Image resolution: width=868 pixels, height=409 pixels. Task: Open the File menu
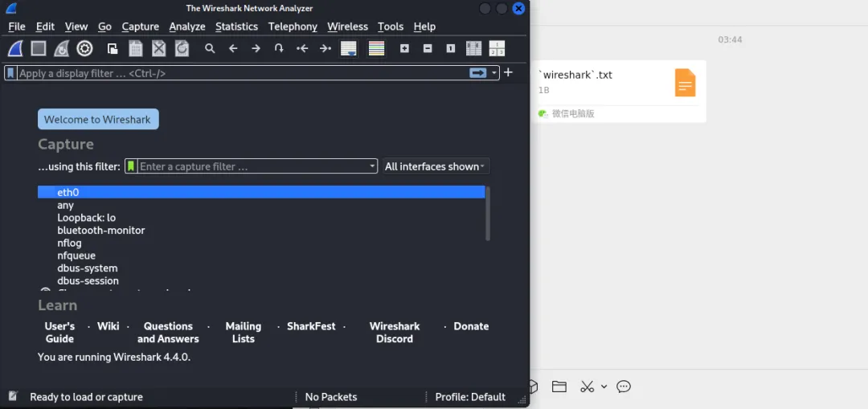click(17, 27)
